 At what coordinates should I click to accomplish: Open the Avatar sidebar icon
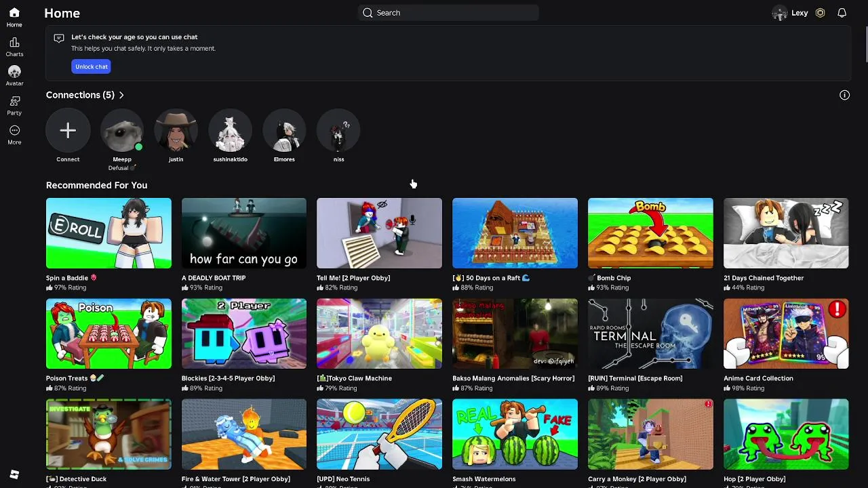[x=14, y=72]
